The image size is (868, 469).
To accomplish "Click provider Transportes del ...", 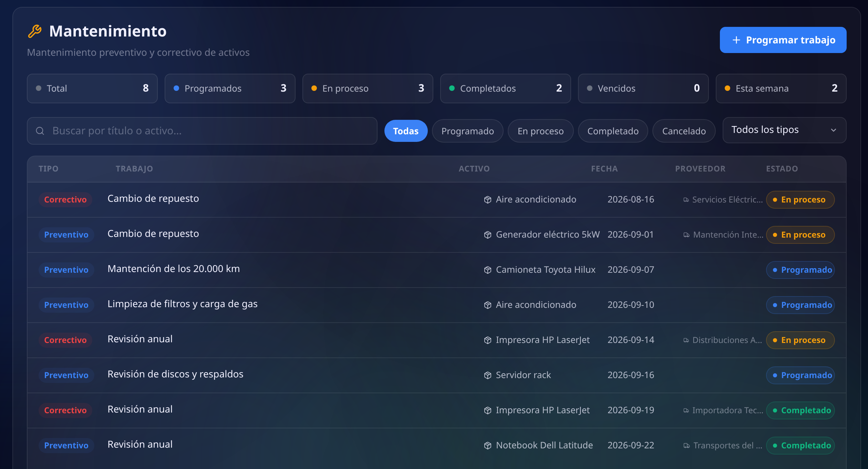I will click(728, 446).
